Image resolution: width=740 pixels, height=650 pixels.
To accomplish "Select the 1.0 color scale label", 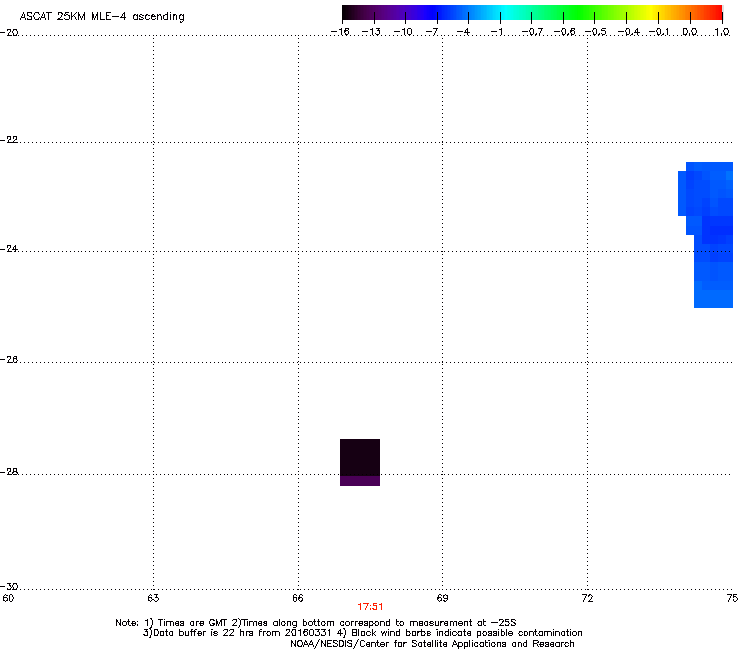I will coord(722,32).
